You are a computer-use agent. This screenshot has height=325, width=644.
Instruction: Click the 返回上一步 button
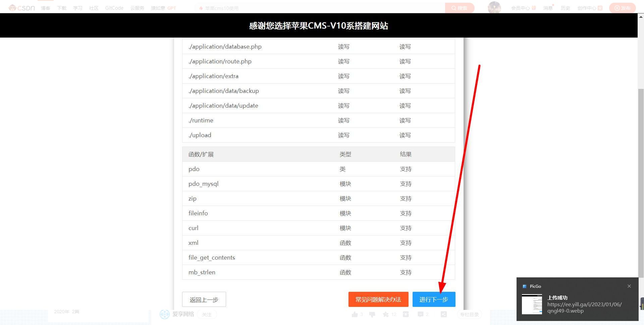click(204, 300)
